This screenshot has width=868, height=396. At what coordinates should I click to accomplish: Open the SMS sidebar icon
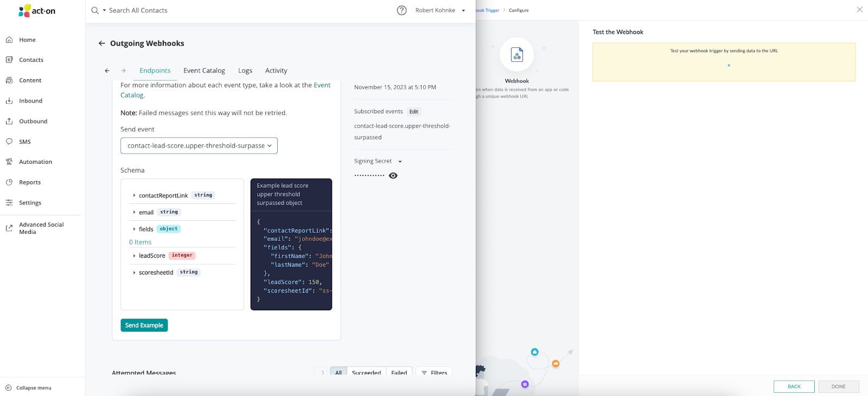tap(9, 142)
